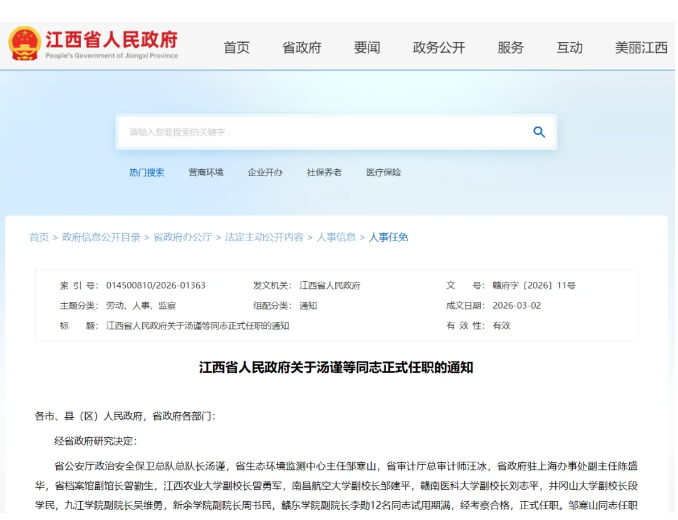Click the 标题 row document title text

point(198,325)
